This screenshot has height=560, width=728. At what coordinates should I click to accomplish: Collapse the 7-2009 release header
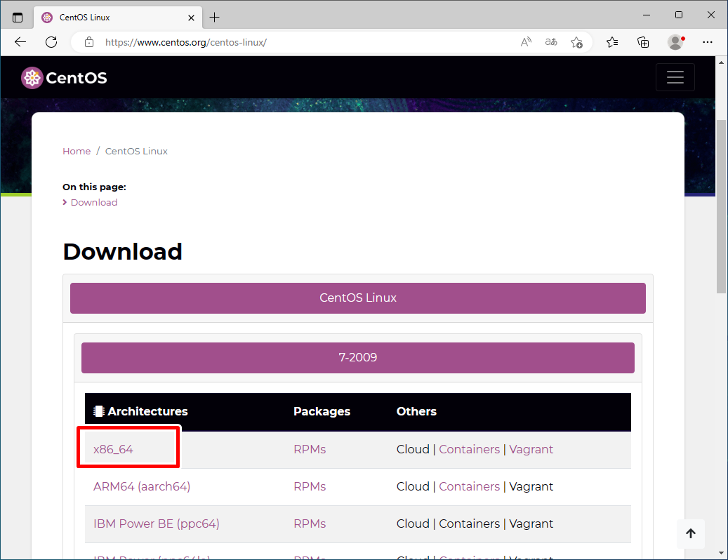(357, 357)
